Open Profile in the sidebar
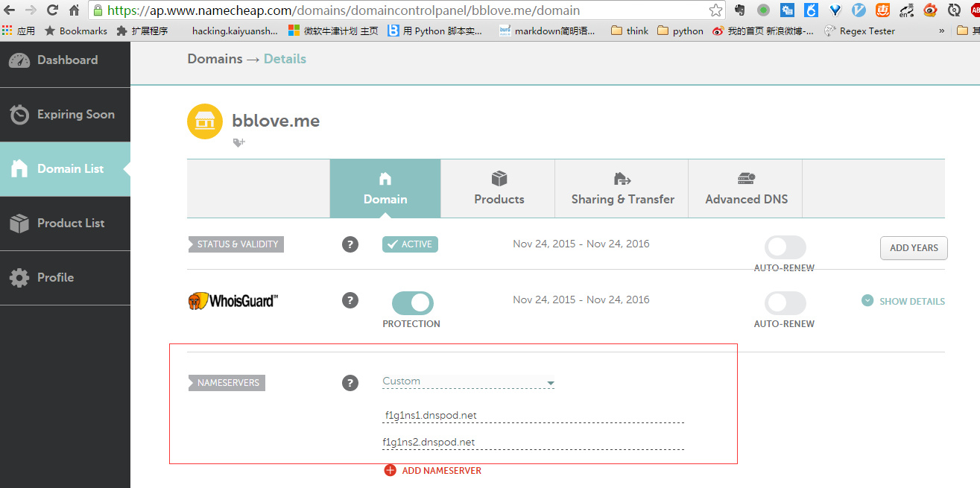 65,278
